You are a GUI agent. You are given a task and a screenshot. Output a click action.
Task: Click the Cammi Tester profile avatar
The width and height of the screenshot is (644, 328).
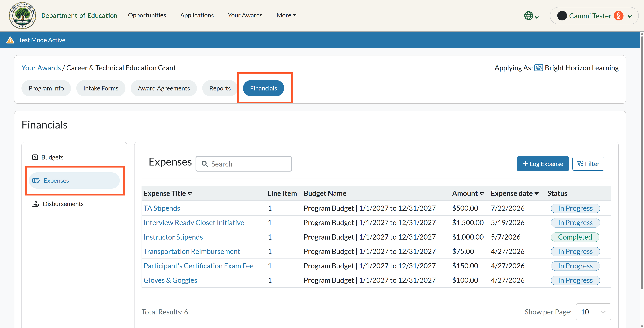click(x=562, y=16)
